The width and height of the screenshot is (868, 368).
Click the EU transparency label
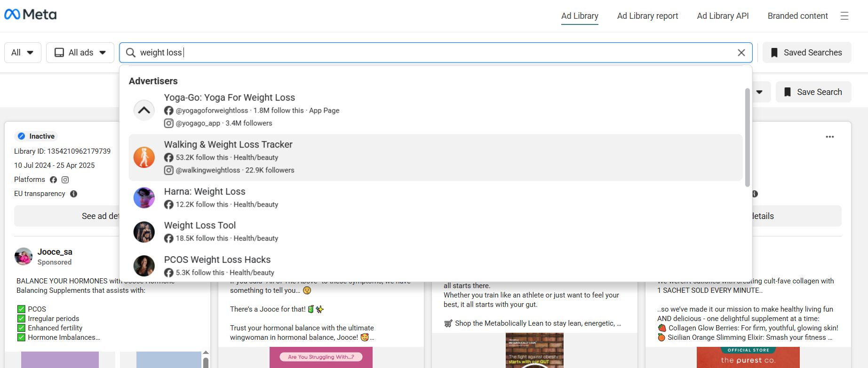pos(40,194)
